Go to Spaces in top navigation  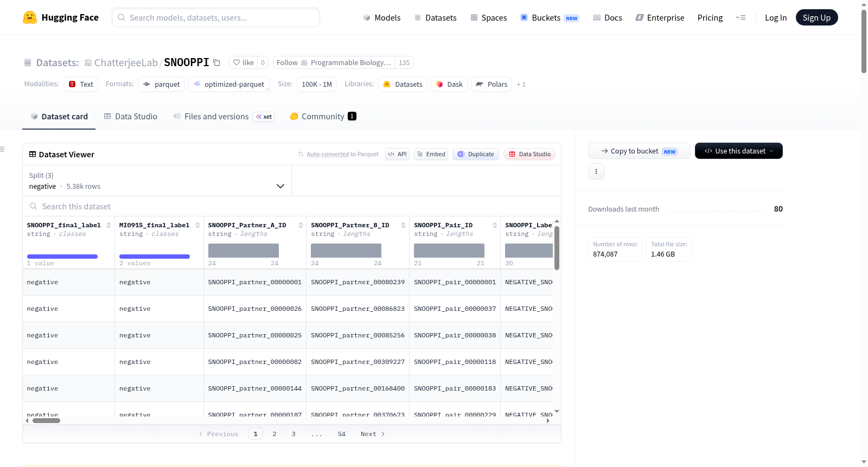(x=489, y=17)
